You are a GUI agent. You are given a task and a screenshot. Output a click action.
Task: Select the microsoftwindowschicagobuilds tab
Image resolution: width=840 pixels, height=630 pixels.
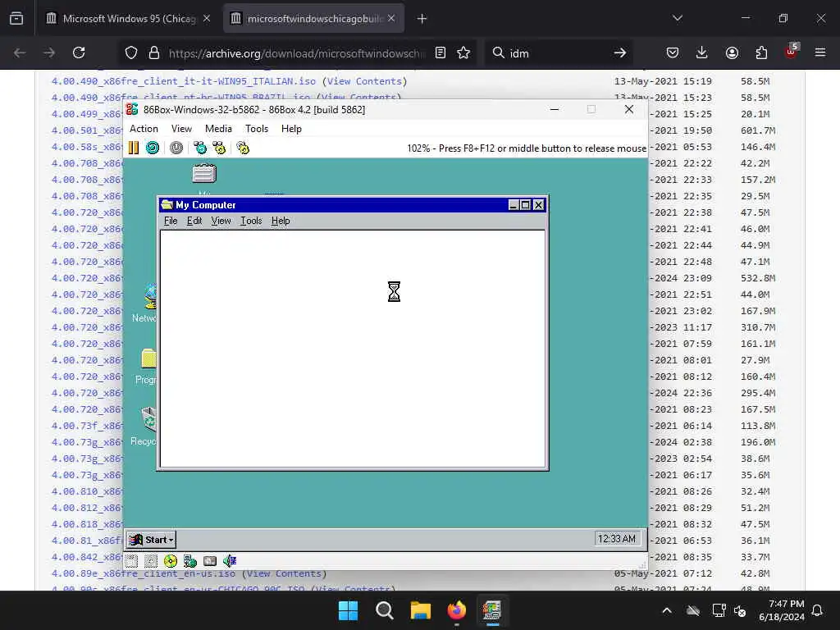(x=314, y=18)
